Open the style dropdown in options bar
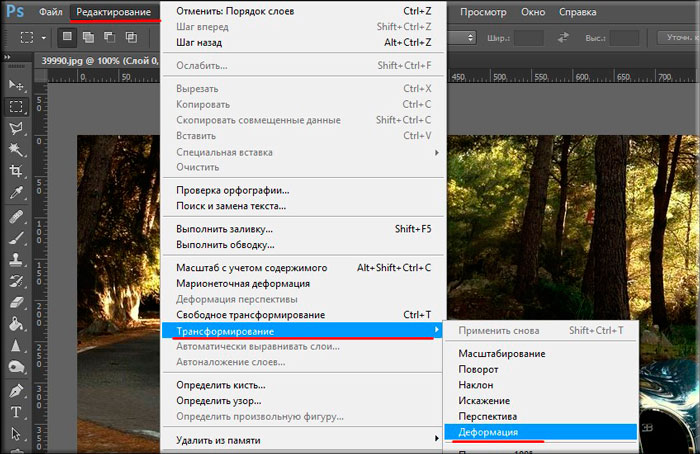 click(462, 37)
